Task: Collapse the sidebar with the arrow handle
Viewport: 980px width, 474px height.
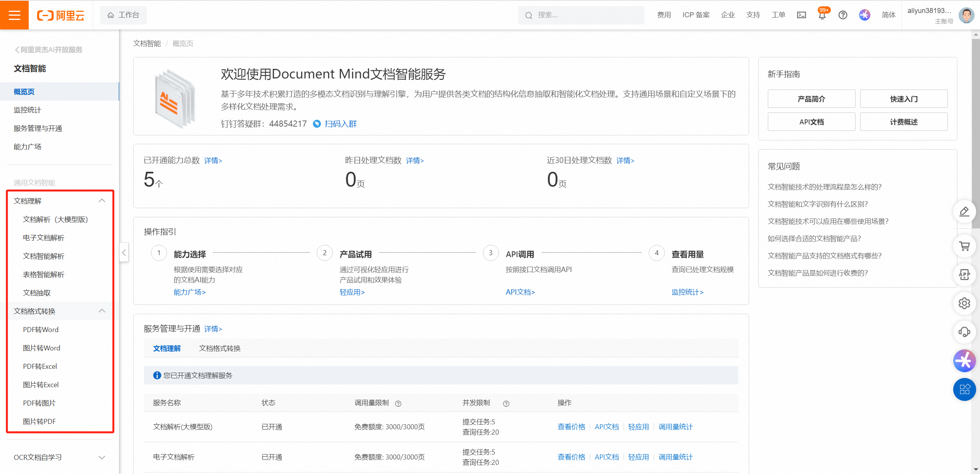Action: click(124, 252)
